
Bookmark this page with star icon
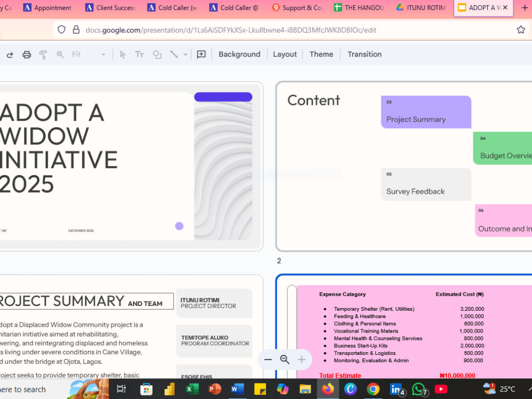(x=521, y=30)
